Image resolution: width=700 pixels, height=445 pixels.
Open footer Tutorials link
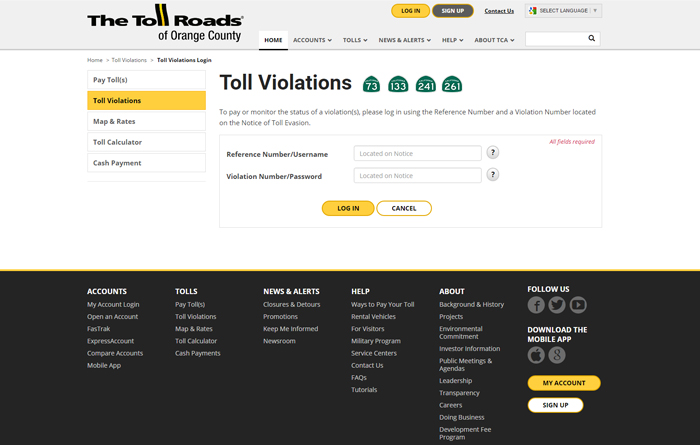(x=364, y=390)
